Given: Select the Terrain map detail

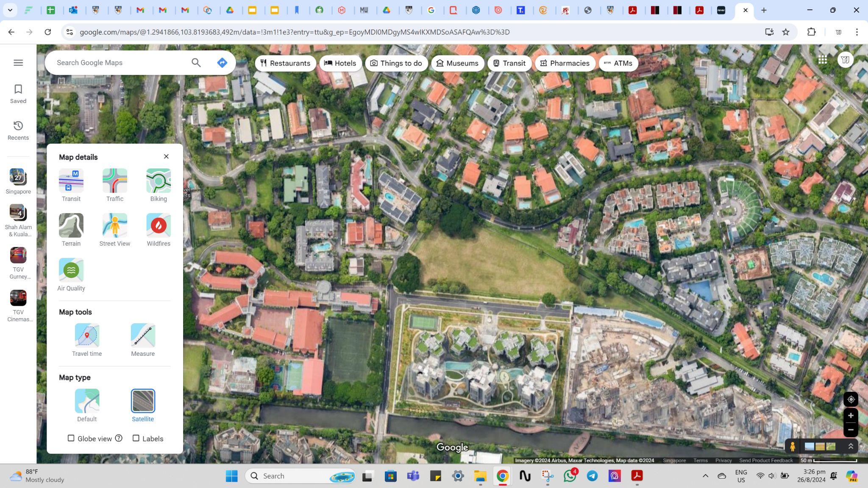Looking at the screenshot, I should (x=71, y=225).
